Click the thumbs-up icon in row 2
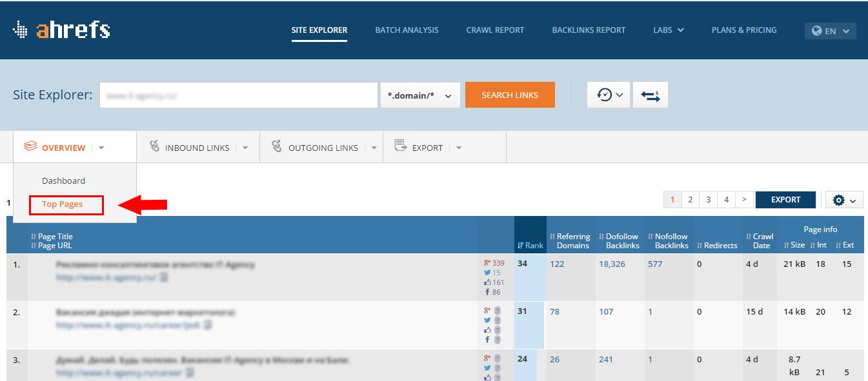The height and width of the screenshot is (381, 868). (487, 330)
